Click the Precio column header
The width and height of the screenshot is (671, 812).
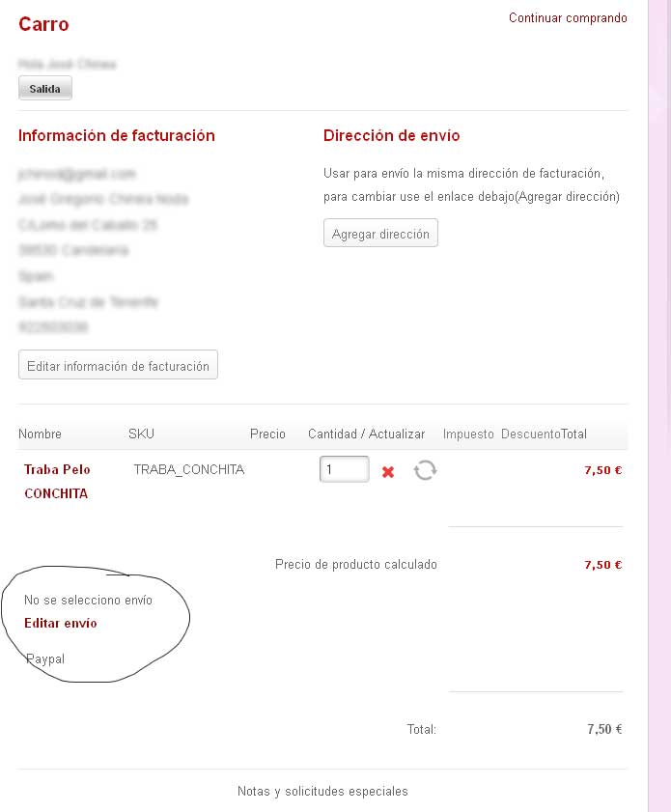pyautogui.click(x=267, y=434)
